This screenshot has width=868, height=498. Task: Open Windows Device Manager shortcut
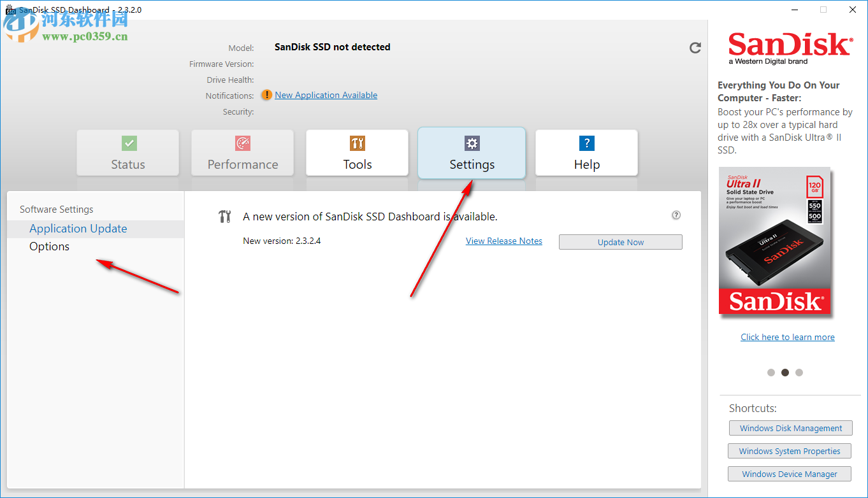790,474
